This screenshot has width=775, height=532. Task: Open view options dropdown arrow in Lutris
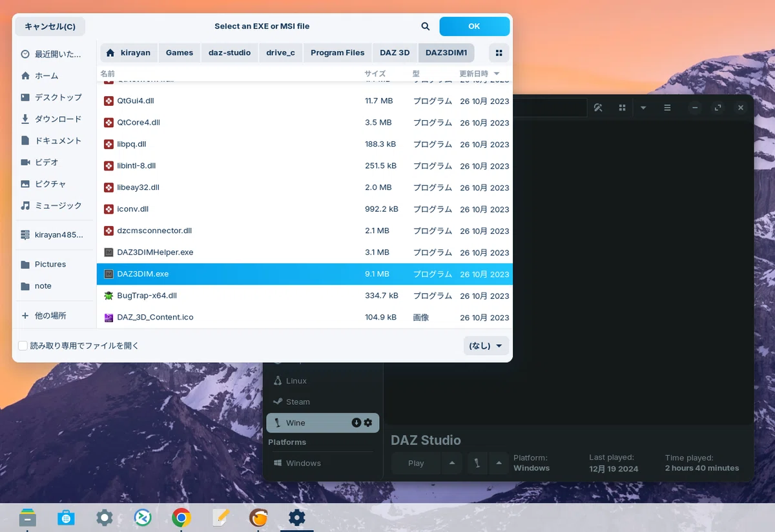(643, 108)
